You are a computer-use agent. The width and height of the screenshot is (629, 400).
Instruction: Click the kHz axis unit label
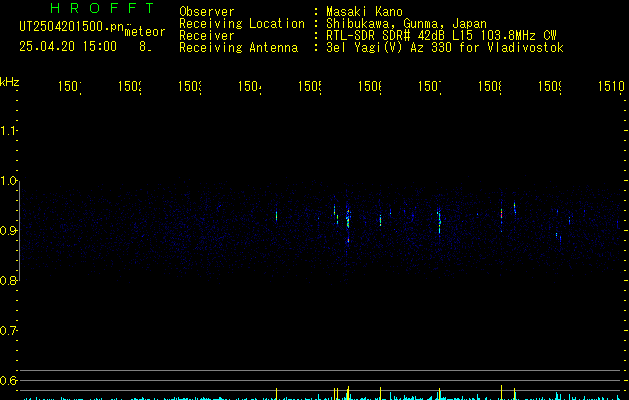[9, 82]
